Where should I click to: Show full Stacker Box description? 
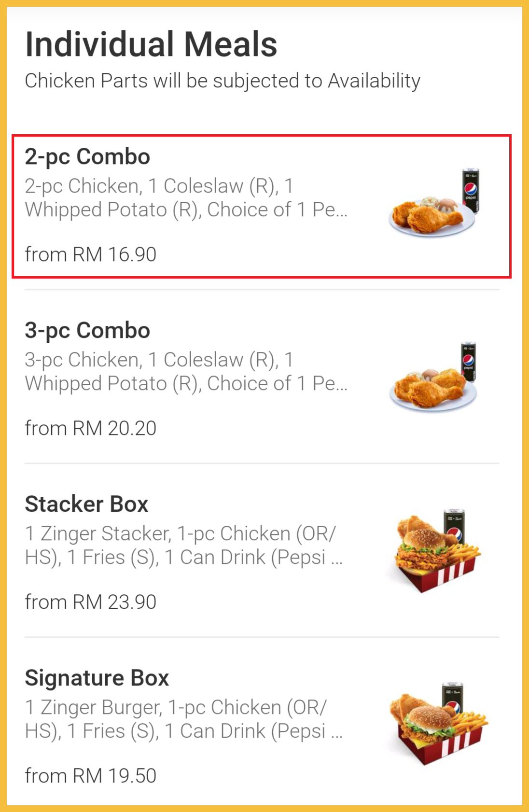tap(183, 546)
